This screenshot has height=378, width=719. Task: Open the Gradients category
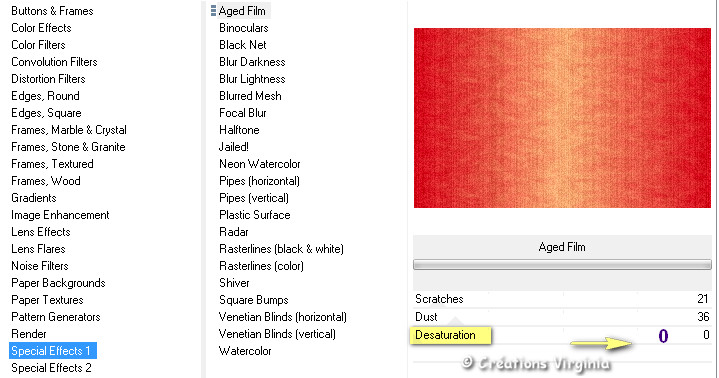coord(34,198)
